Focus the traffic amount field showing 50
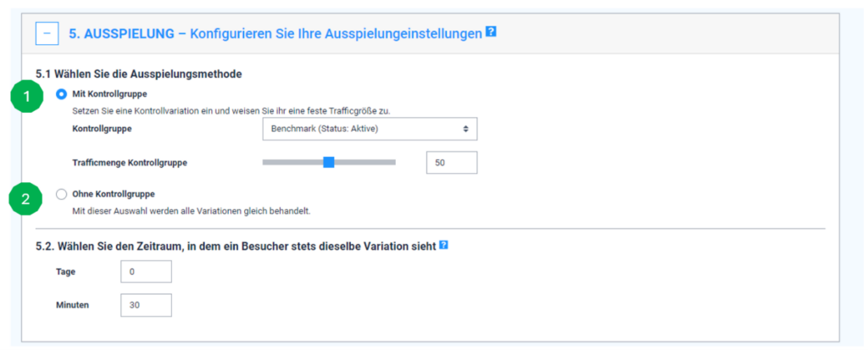 coord(451,163)
